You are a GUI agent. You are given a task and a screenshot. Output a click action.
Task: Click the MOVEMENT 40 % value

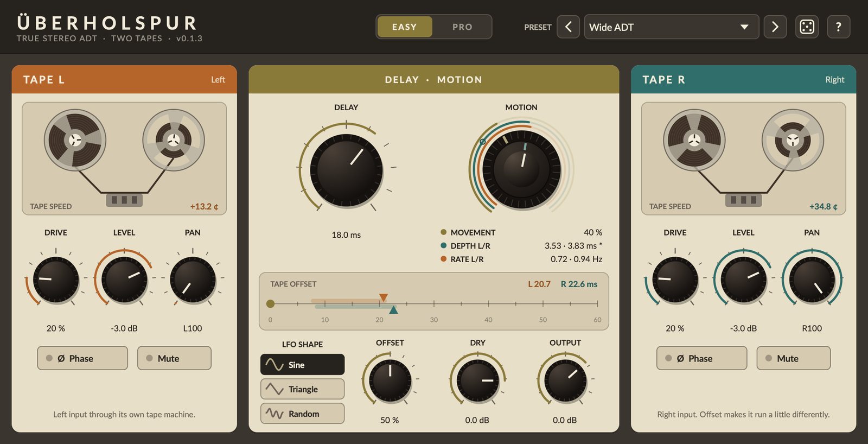point(593,232)
